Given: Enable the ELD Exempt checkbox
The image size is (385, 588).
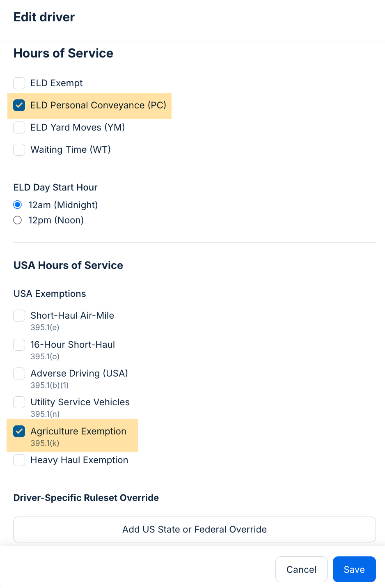Looking at the screenshot, I should pos(19,83).
